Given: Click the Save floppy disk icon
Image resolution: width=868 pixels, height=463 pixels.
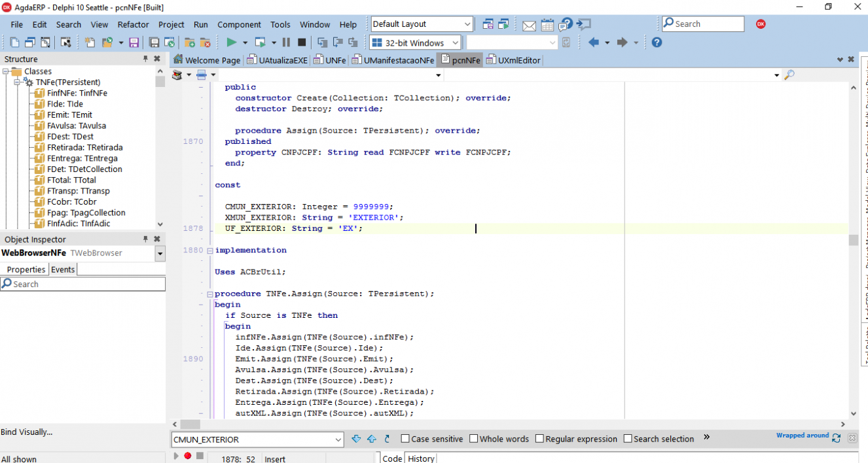Looking at the screenshot, I should 134,43.
